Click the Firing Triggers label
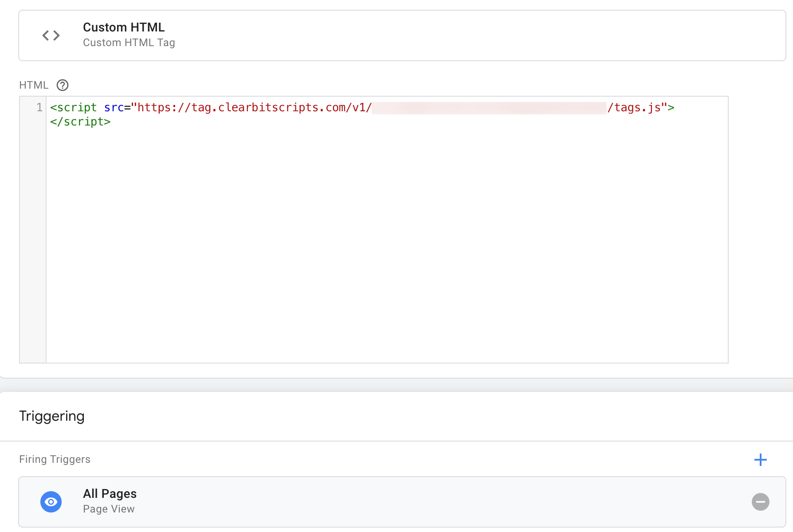The height and width of the screenshot is (532, 793). [55, 459]
